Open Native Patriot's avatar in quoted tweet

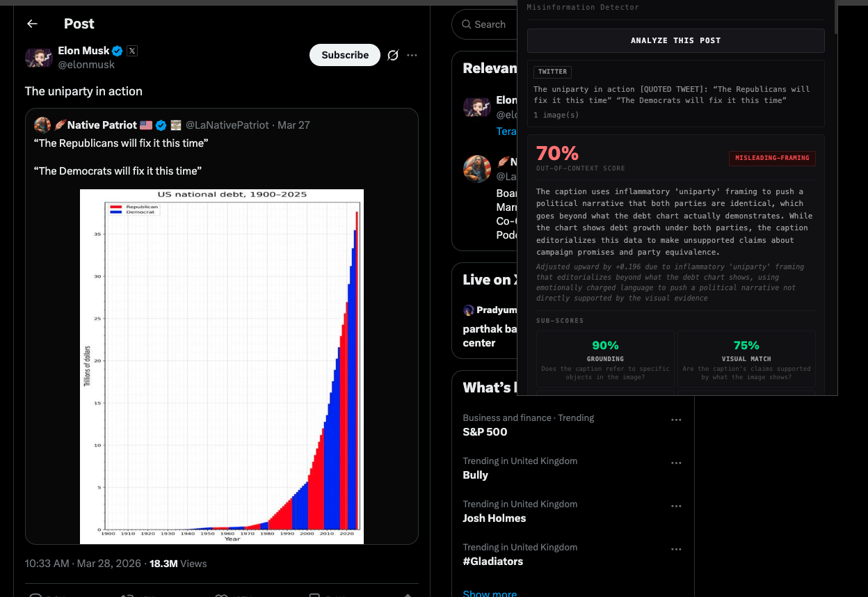pyautogui.click(x=42, y=125)
